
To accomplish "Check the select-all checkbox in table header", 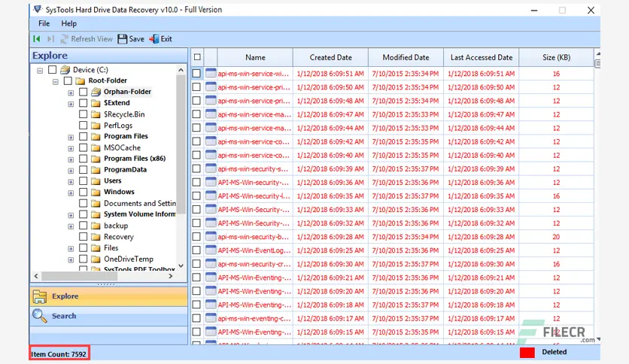I will 197,57.
